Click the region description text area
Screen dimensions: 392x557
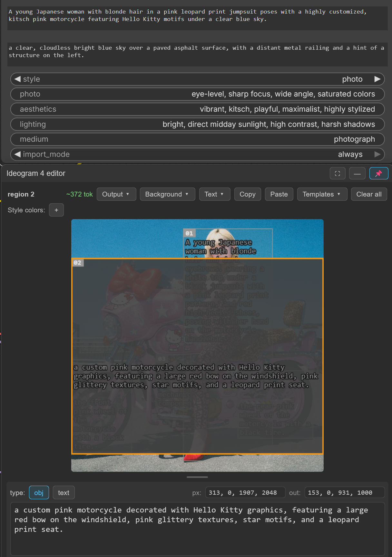(197, 529)
